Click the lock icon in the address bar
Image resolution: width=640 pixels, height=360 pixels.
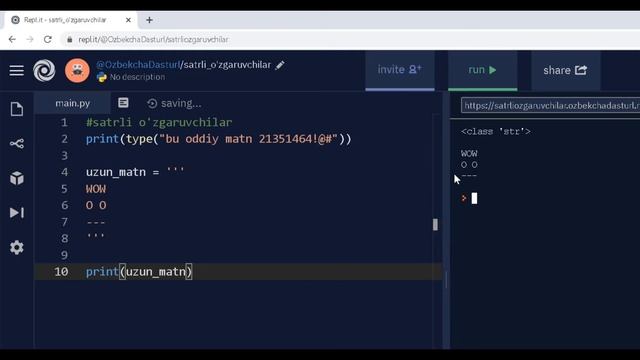(x=69, y=40)
